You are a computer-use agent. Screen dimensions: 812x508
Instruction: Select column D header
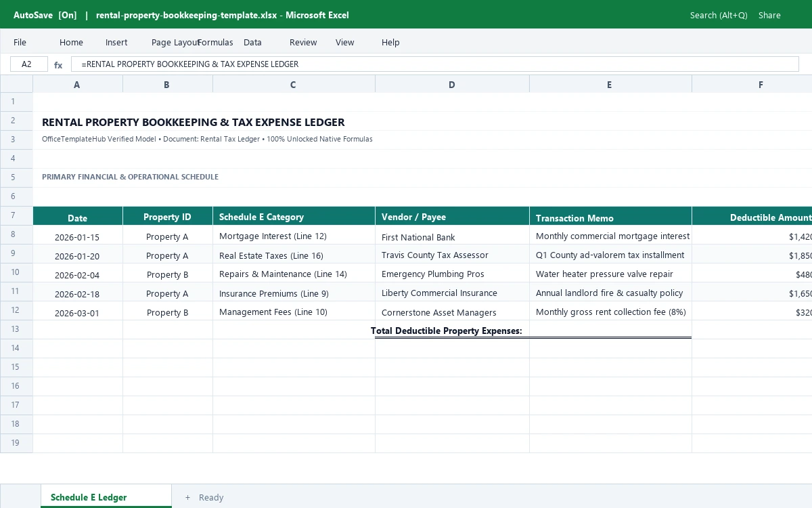click(452, 84)
